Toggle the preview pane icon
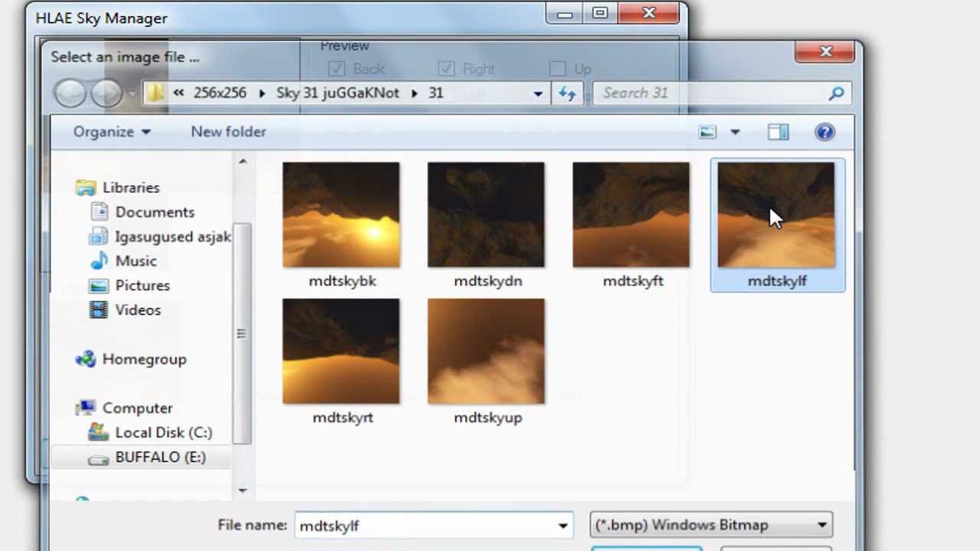The image size is (980, 551). (779, 132)
